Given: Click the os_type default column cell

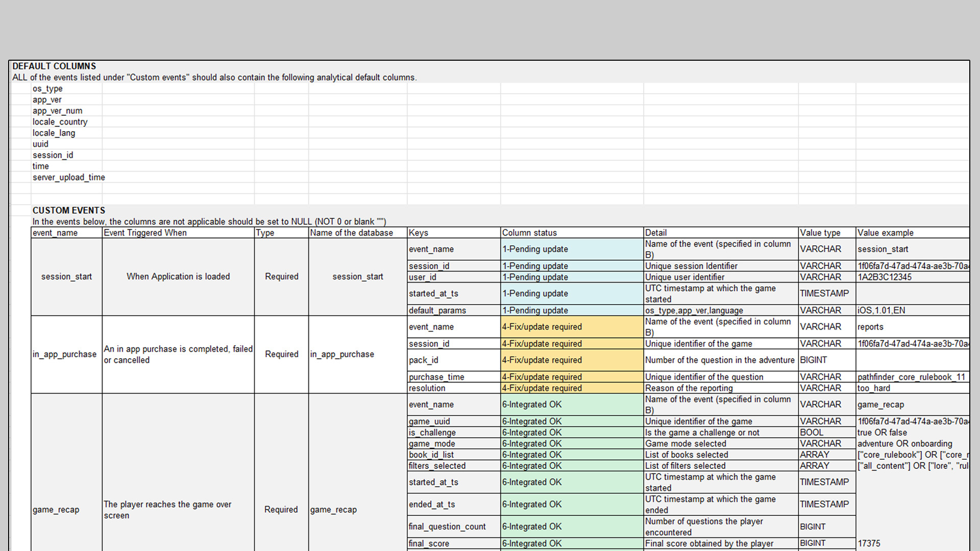Looking at the screenshot, I should [66, 89].
